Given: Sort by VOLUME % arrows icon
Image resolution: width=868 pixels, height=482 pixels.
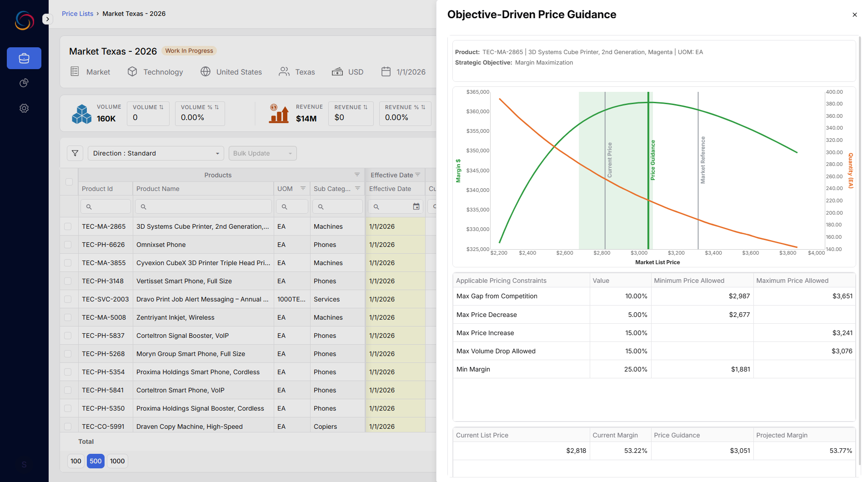Looking at the screenshot, I should (x=217, y=107).
